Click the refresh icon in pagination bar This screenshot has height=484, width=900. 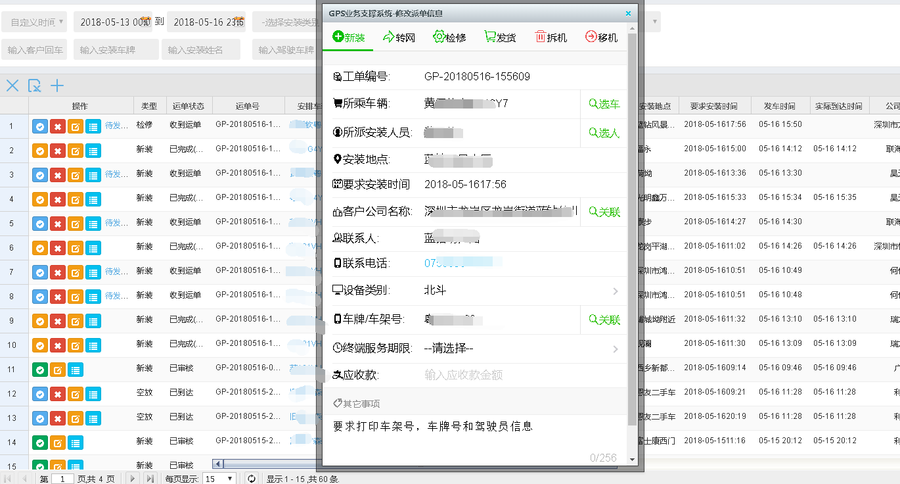point(252,479)
